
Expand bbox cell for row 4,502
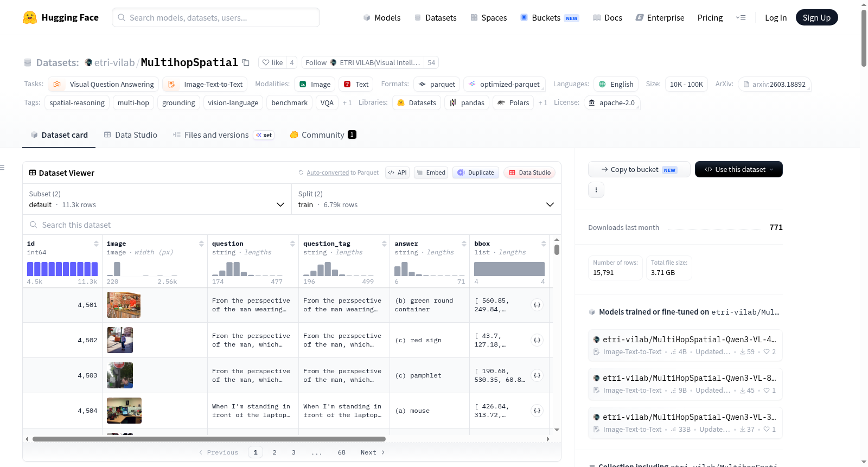tap(537, 340)
